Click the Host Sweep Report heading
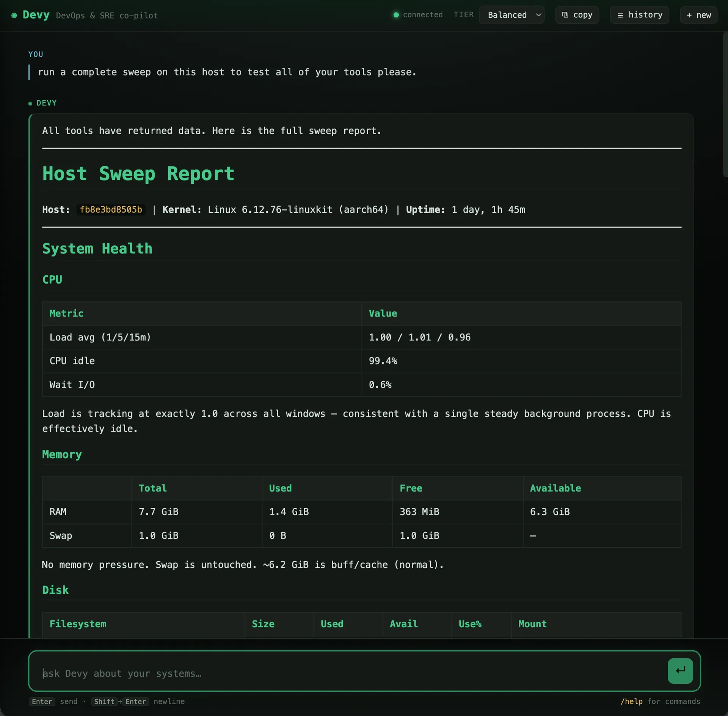Viewport: 728px width, 716px height. [138, 174]
